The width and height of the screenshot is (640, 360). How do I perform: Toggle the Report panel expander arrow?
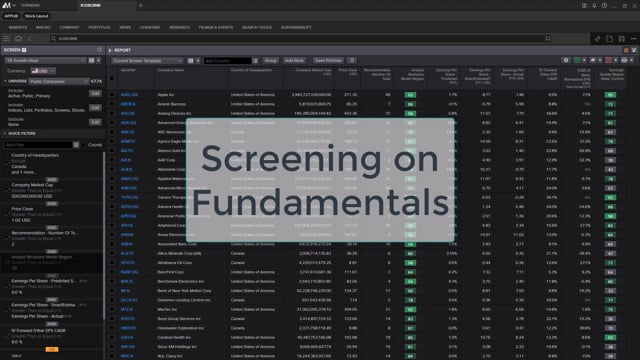point(110,50)
